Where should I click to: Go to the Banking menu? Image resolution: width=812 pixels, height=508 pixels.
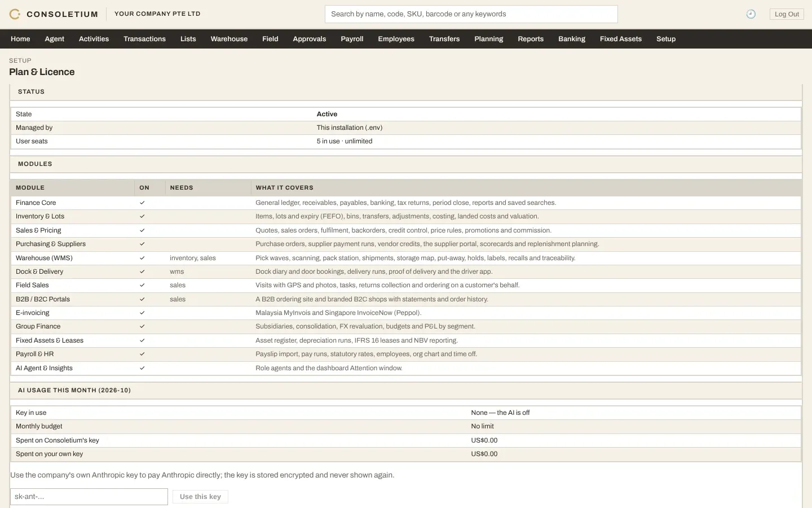point(572,39)
